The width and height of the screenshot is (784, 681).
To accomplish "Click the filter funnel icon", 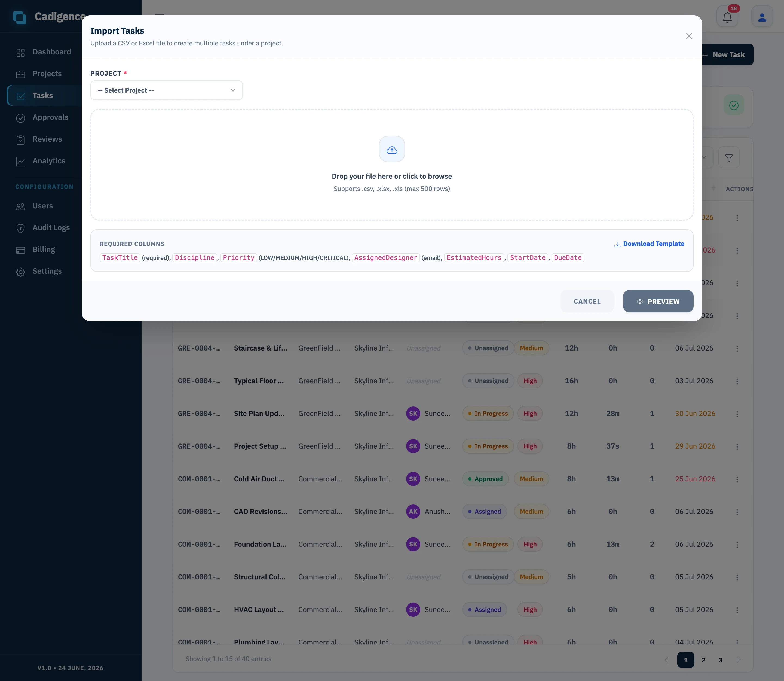I will click(729, 158).
